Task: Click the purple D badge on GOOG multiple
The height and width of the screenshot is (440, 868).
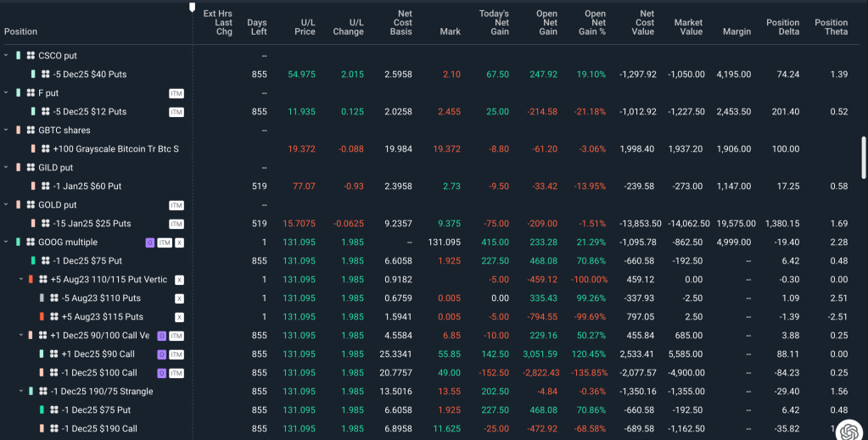Action: tap(149, 242)
